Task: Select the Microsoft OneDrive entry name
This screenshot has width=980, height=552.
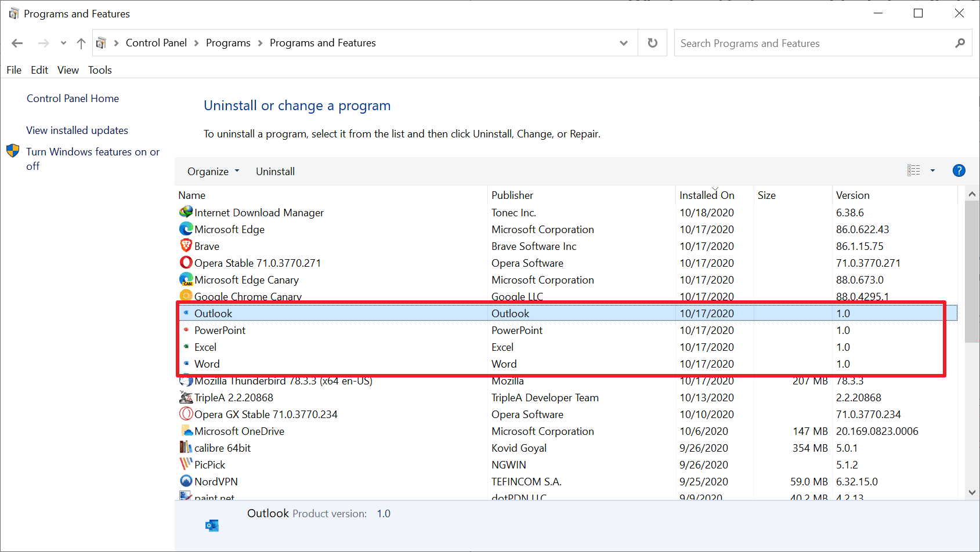Action: point(239,431)
